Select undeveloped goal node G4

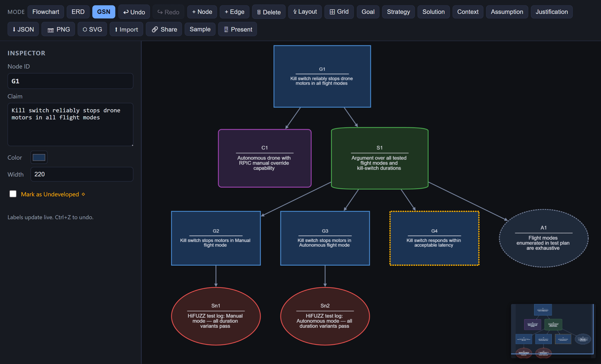coord(434,238)
